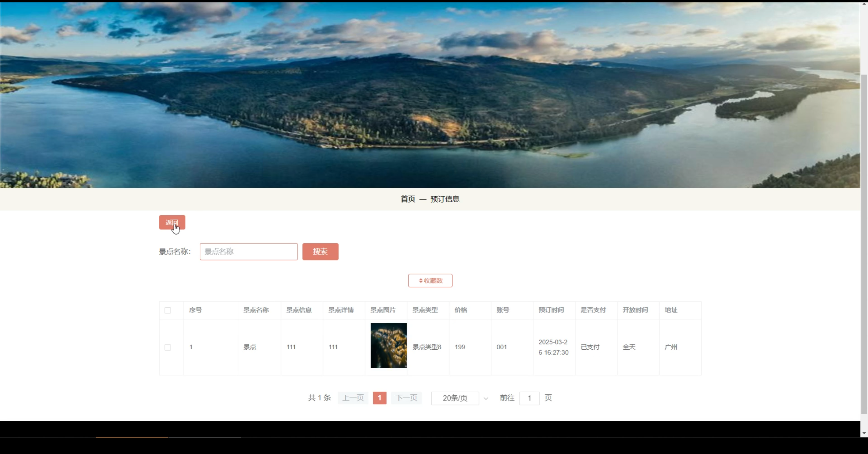
Task: Click the 前往 page number input
Action: [x=529, y=398]
